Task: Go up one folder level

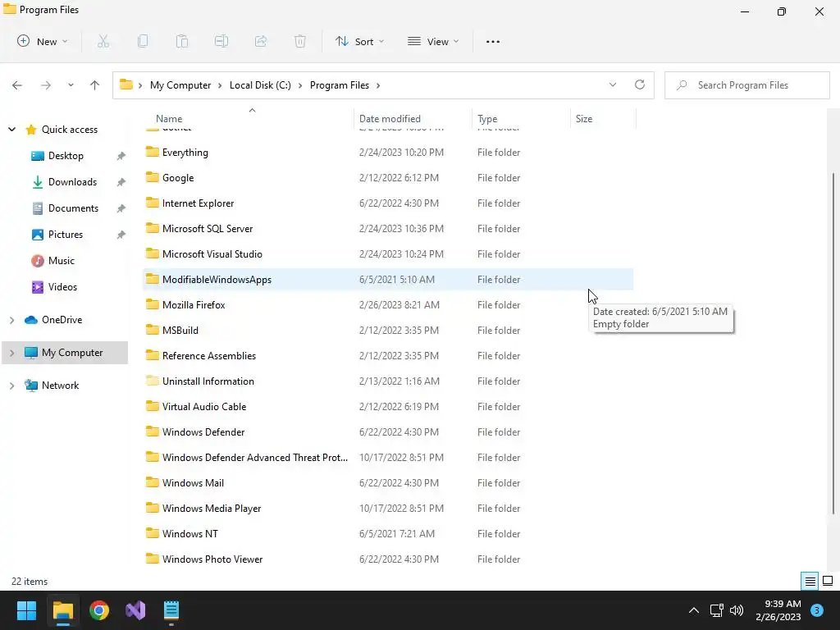Action: point(95,85)
